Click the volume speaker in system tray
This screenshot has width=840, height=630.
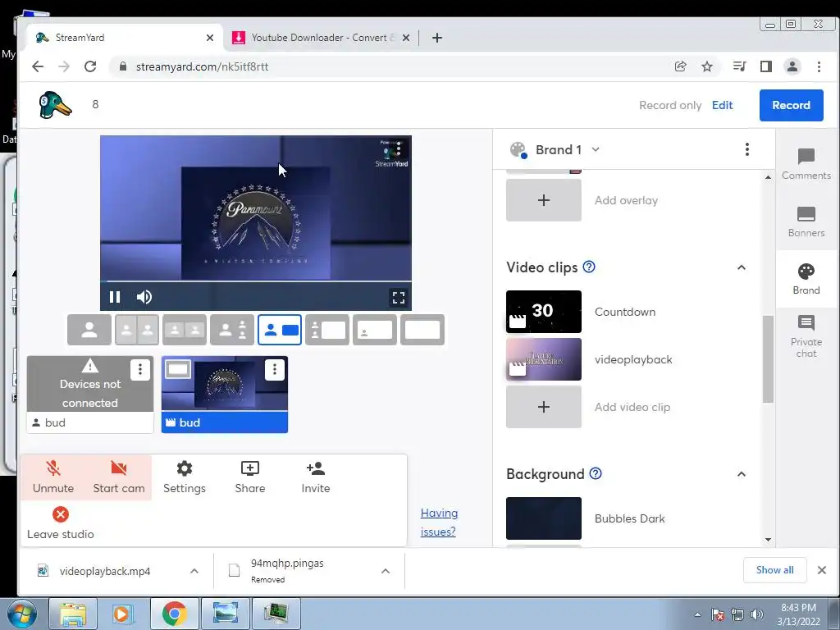point(757,614)
